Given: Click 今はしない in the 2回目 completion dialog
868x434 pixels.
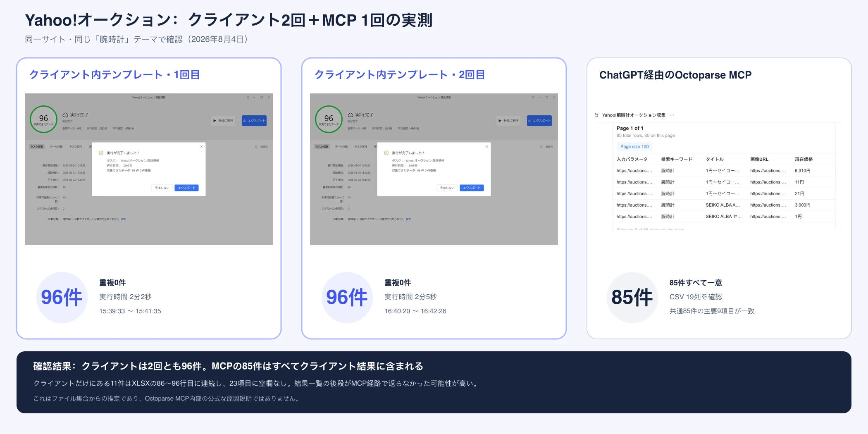Looking at the screenshot, I should pyautogui.click(x=447, y=188).
